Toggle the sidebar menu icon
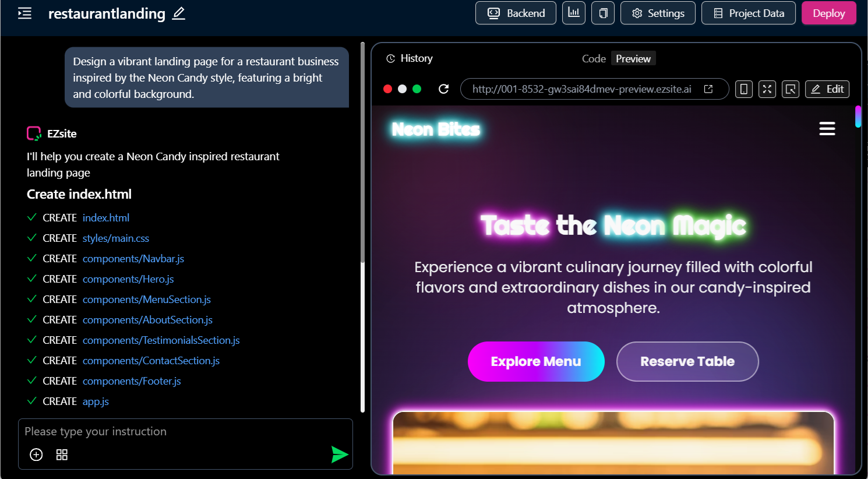Image resolution: width=868 pixels, height=479 pixels. 25,13
